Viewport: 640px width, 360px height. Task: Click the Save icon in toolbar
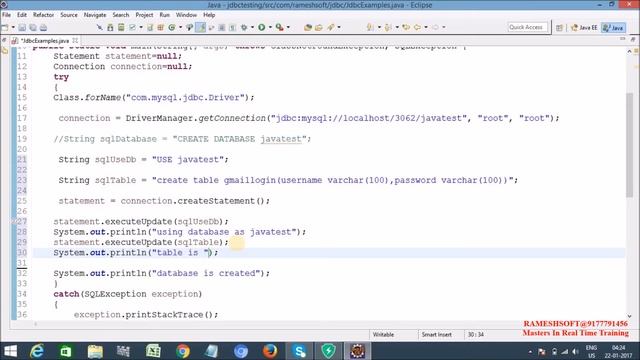(x=22, y=27)
